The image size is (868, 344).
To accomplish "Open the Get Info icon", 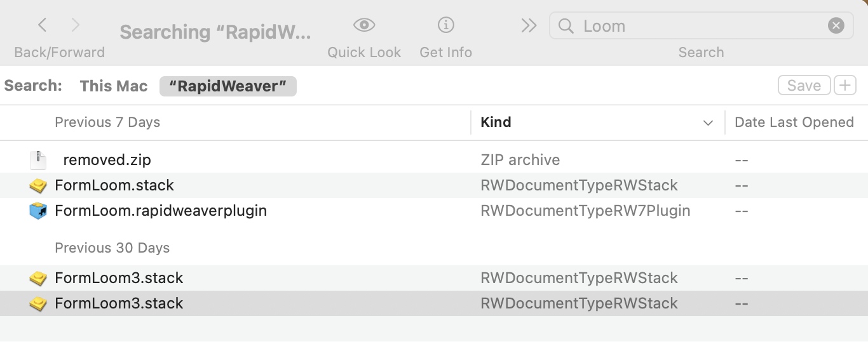I will click(445, 25).
